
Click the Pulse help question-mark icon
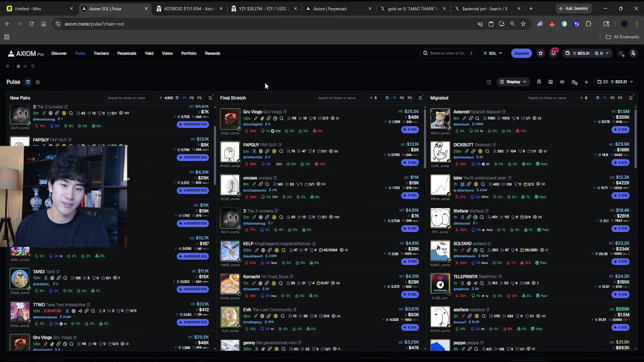(489, 82)
